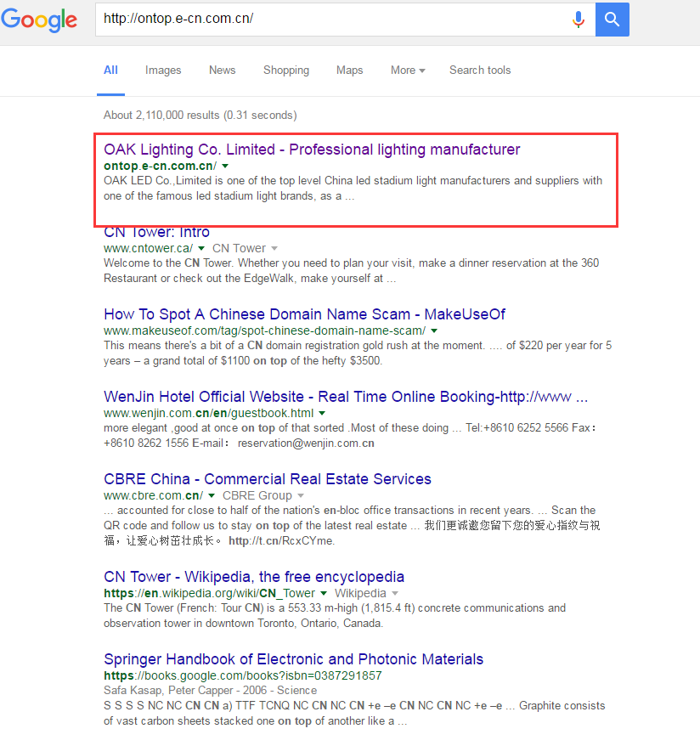700x740 pixels.
Task: Click the blue search magnifier button
Action: pyautogui.click(x=612, y=20)
